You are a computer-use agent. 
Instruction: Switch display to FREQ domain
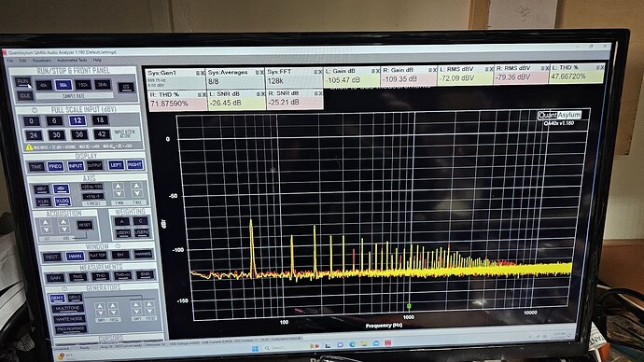(55, 166)
